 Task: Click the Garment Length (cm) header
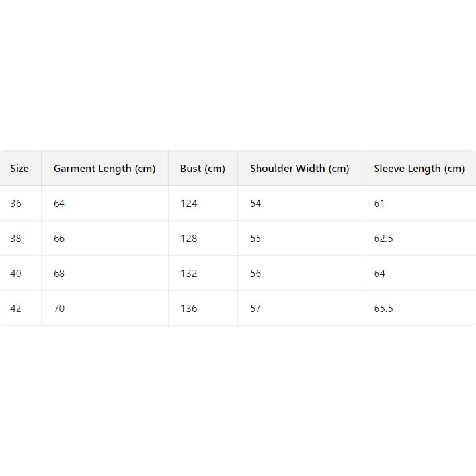click(104, 169)
